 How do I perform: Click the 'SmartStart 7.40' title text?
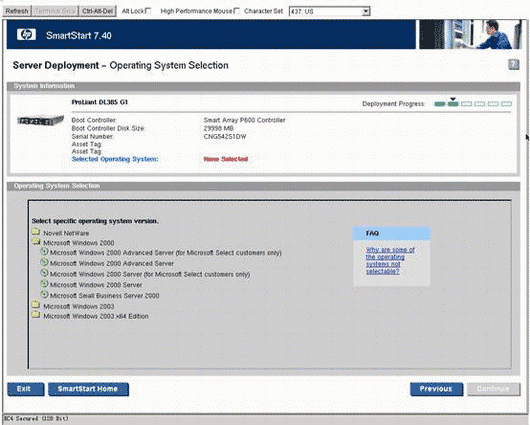tap(79, 35)
